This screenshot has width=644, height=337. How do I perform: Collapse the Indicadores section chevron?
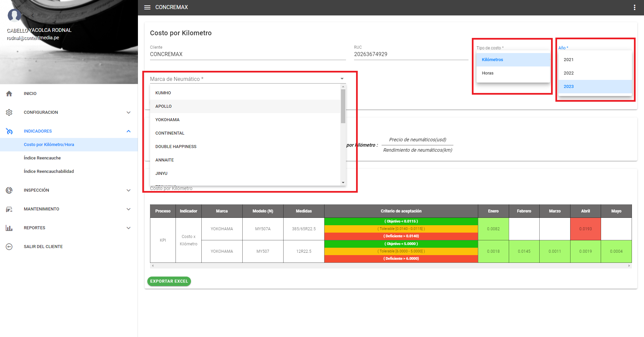(x=129, y=131)
